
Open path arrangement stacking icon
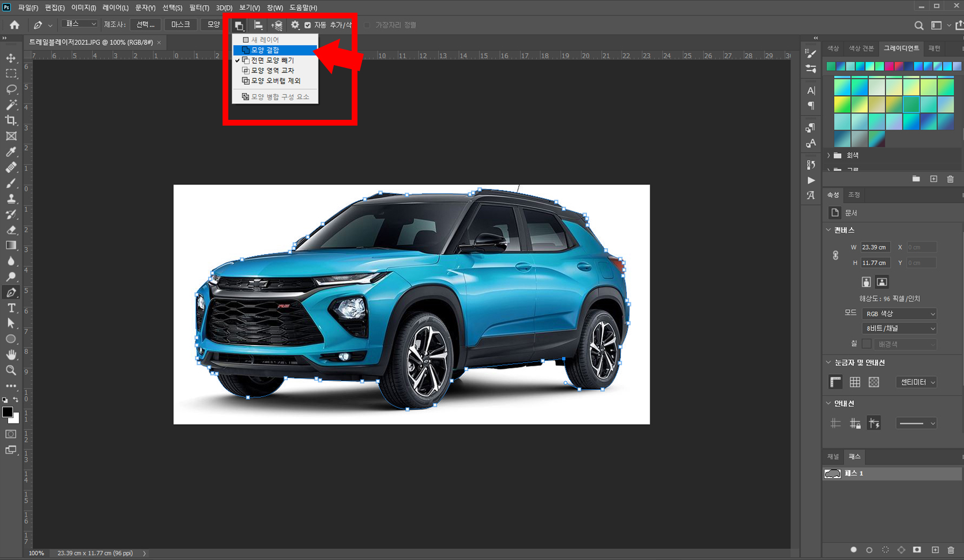pyautogui.click(x=277, y=25)
